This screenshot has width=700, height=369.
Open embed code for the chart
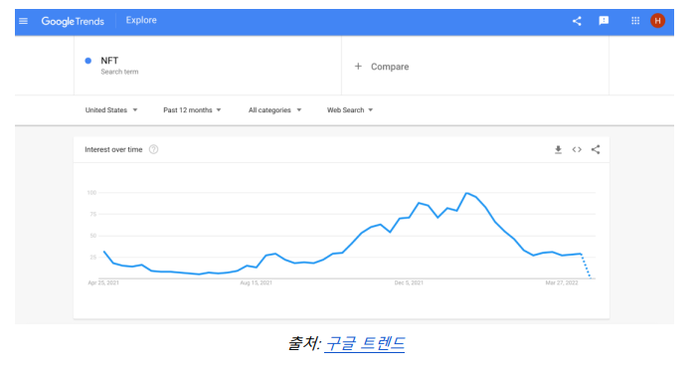(x=577, y=149)
